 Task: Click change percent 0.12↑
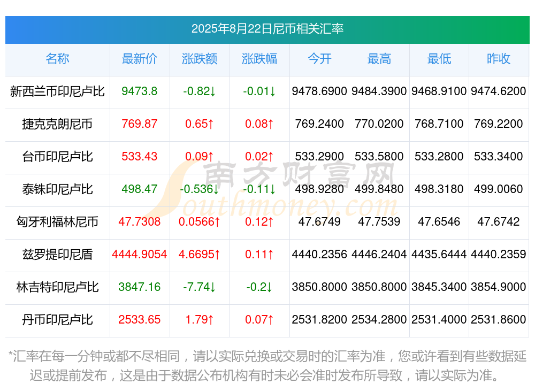[259, 221]
